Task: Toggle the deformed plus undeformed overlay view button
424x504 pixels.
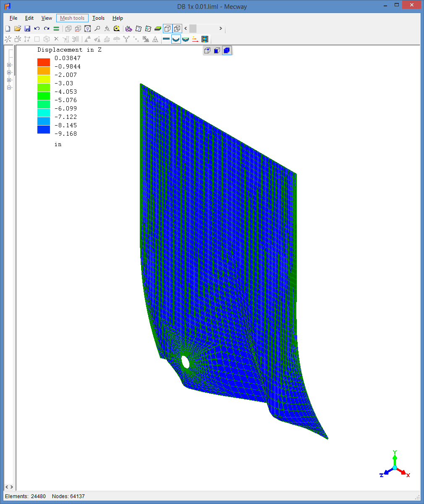Action: tap(186, 39)
